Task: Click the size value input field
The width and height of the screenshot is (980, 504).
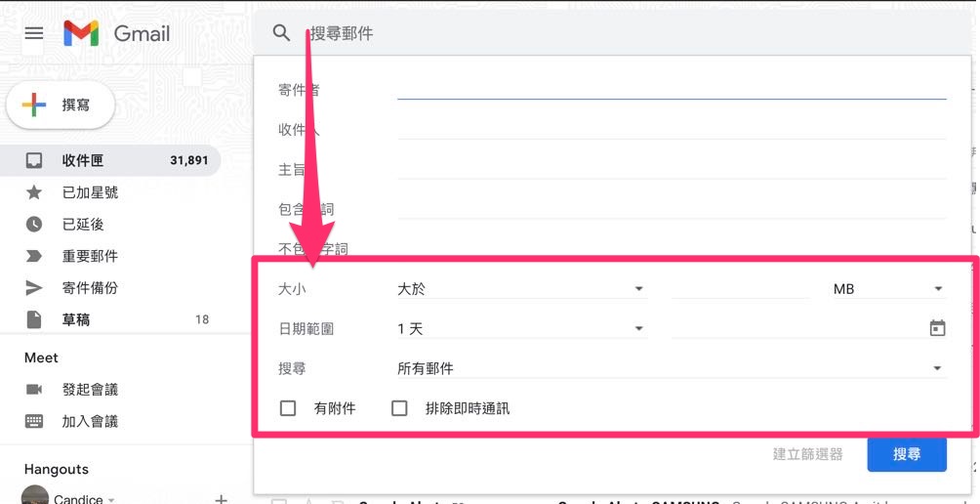Action: 741,289
